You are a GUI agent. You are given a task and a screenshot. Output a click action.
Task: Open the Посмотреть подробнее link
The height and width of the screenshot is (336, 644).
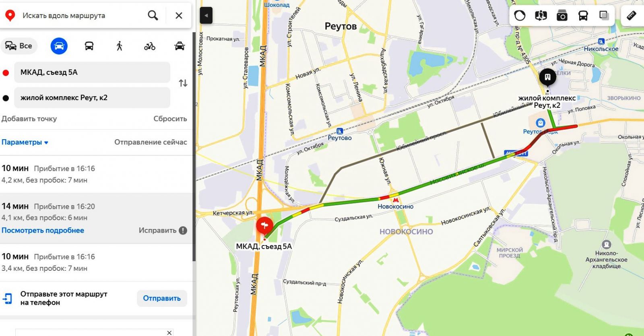click(43, 230)
